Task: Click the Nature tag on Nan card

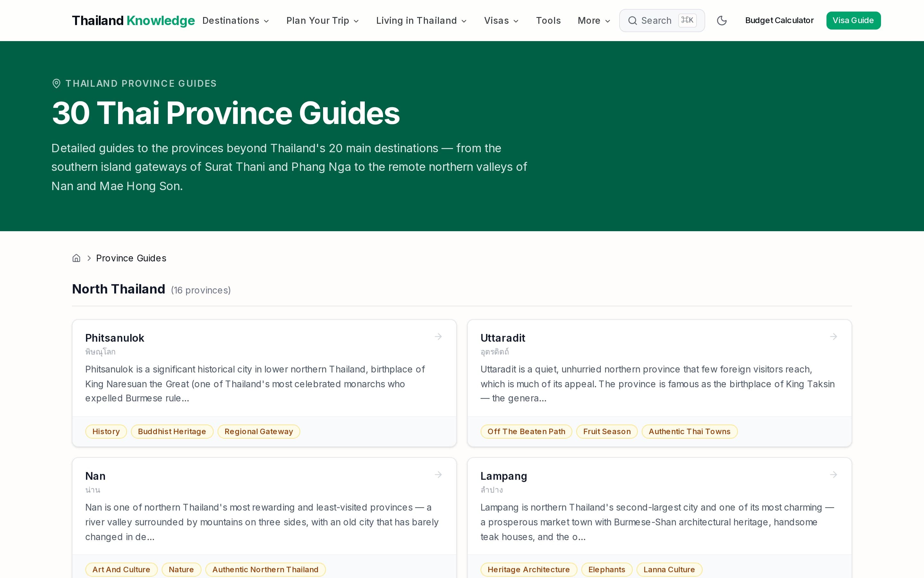Action: tap(181, 570)
